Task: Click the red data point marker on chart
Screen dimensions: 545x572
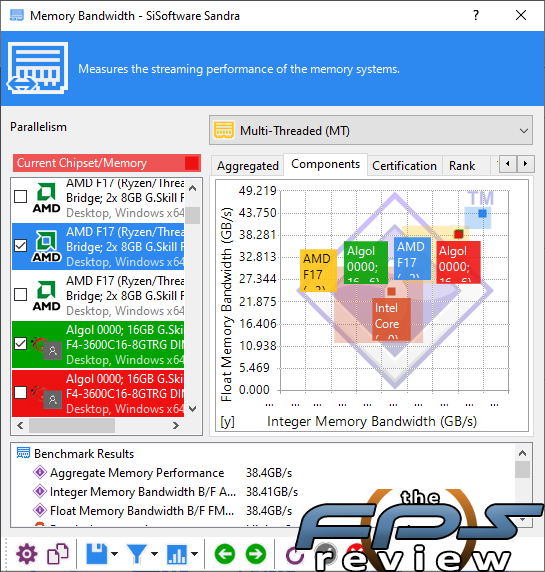Action: [459, 234]
